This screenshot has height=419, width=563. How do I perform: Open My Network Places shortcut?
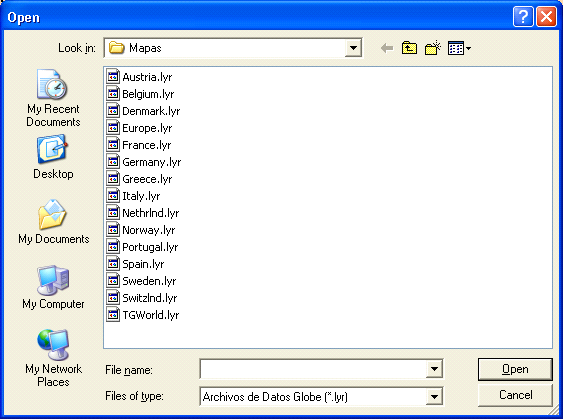pos(53,358)
